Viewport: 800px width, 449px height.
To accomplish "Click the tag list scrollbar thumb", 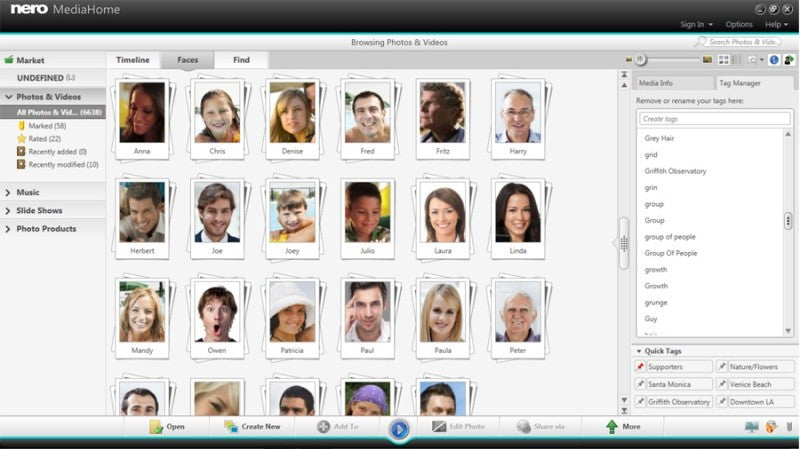I will pos(788,220).
